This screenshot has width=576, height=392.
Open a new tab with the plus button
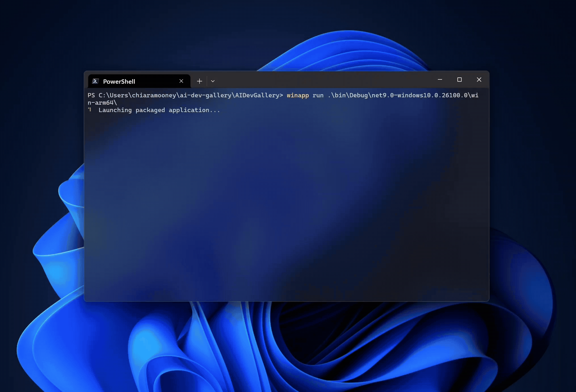point(199,81)
